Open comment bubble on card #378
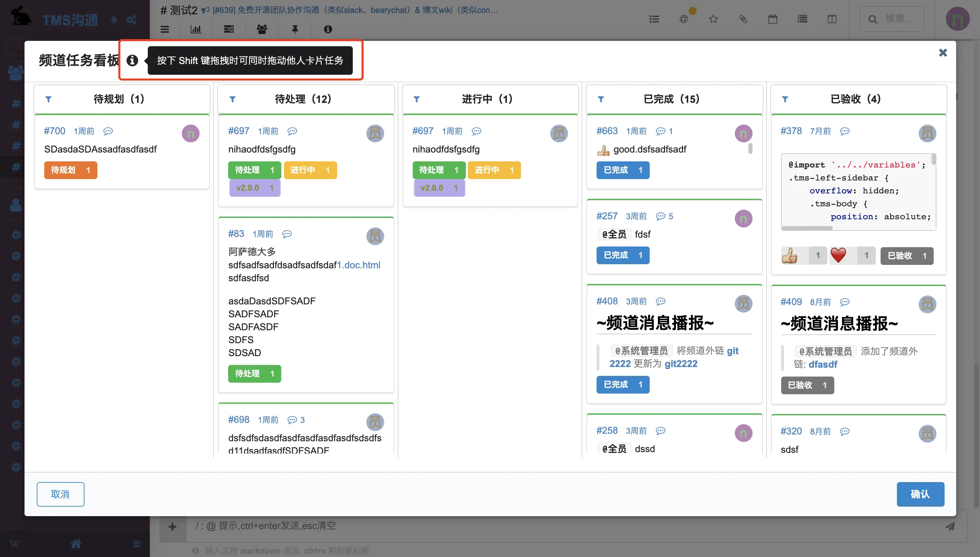The height and width of the screenshot is (557, 980). point(844,131)
